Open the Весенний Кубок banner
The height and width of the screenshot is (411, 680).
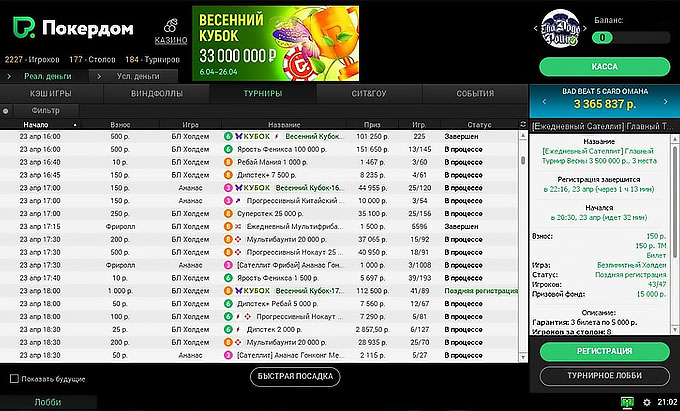[275, 43]
